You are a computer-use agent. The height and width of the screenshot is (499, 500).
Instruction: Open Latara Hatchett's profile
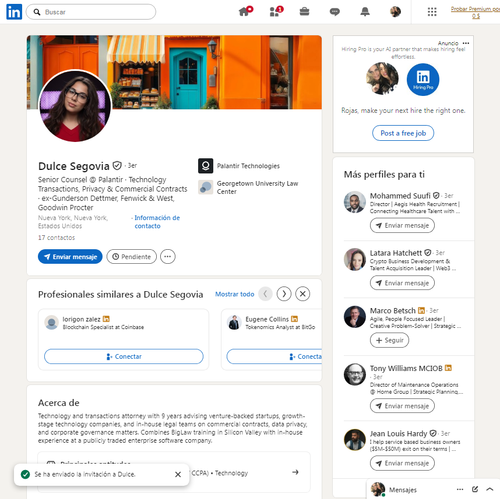396,253
